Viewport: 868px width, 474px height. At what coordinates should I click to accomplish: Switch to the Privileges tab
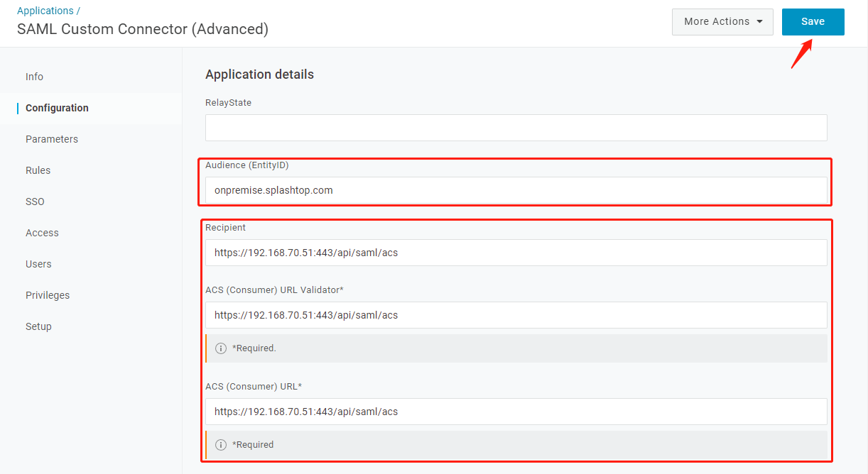click(48, 295)
